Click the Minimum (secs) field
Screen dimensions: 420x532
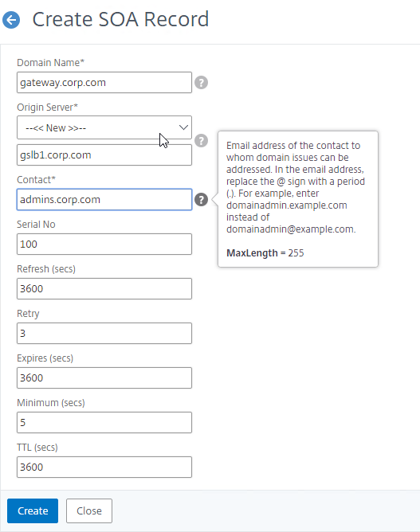point(104,422)
